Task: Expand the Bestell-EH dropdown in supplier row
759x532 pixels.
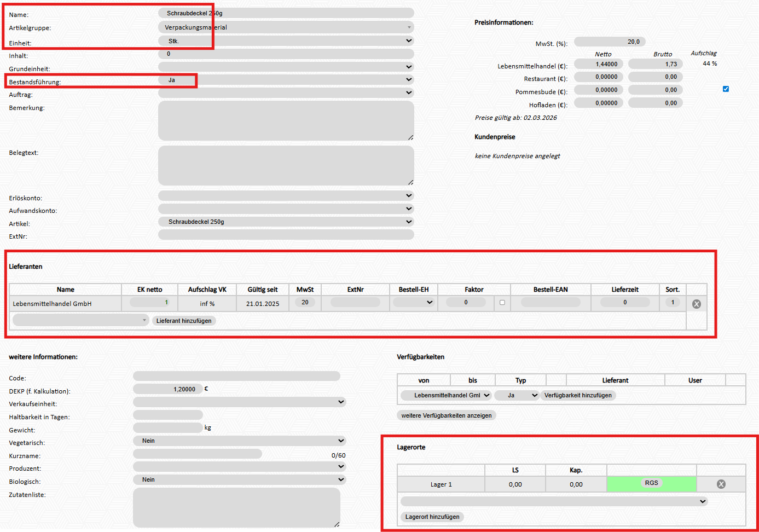Action: 413,303
